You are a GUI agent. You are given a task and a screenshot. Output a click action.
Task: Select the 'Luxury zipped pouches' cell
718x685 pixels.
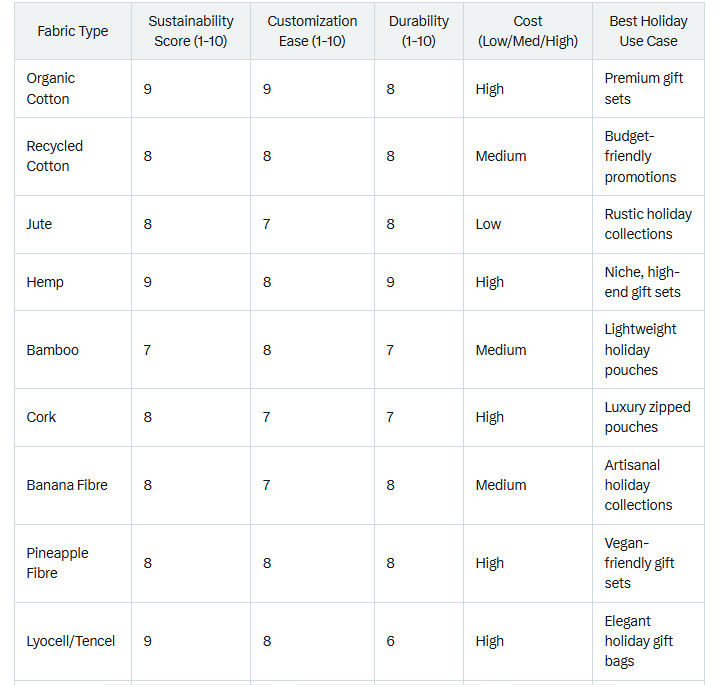click(647, 417)
